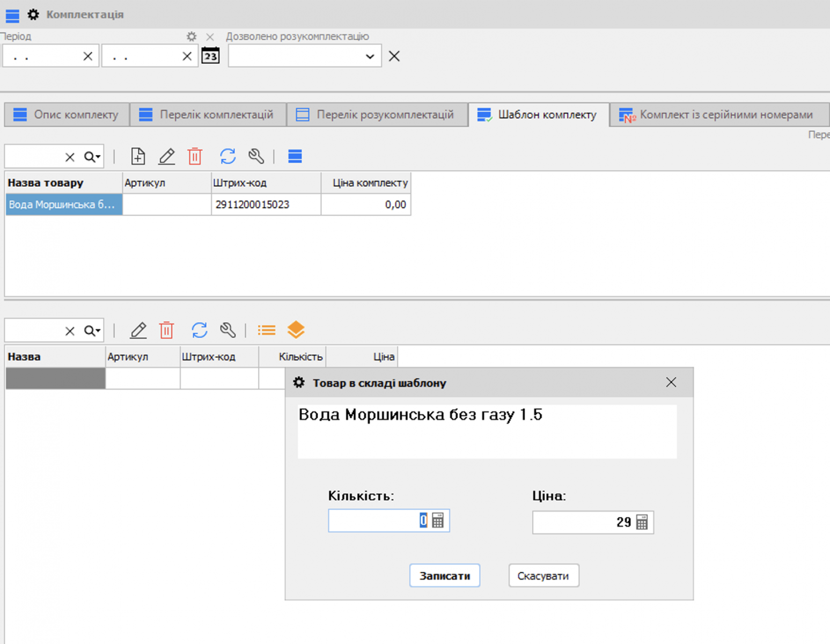Refresh the kit template list in upper toolbar

point(227,156)
